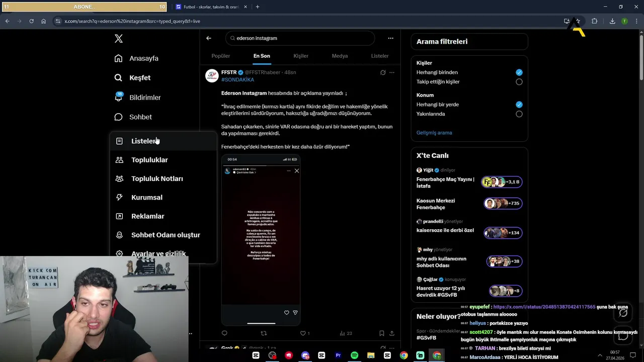Open Sohbet chat icon

point(118,117)
